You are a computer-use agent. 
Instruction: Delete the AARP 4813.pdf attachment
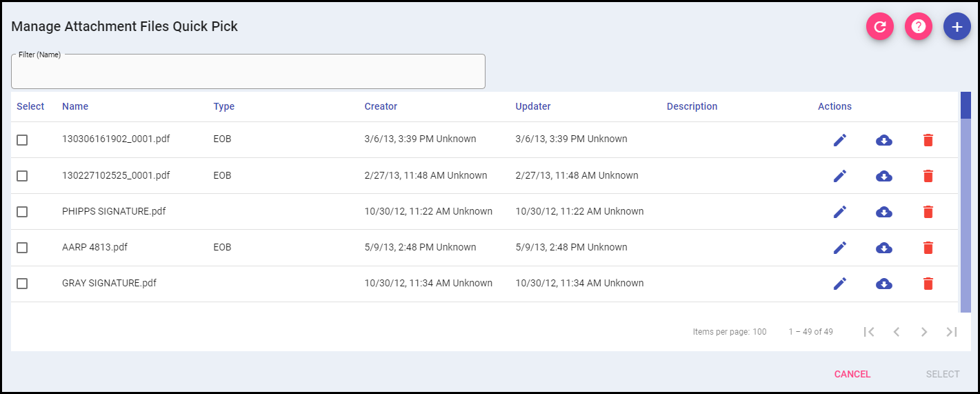tap(928, 248)
